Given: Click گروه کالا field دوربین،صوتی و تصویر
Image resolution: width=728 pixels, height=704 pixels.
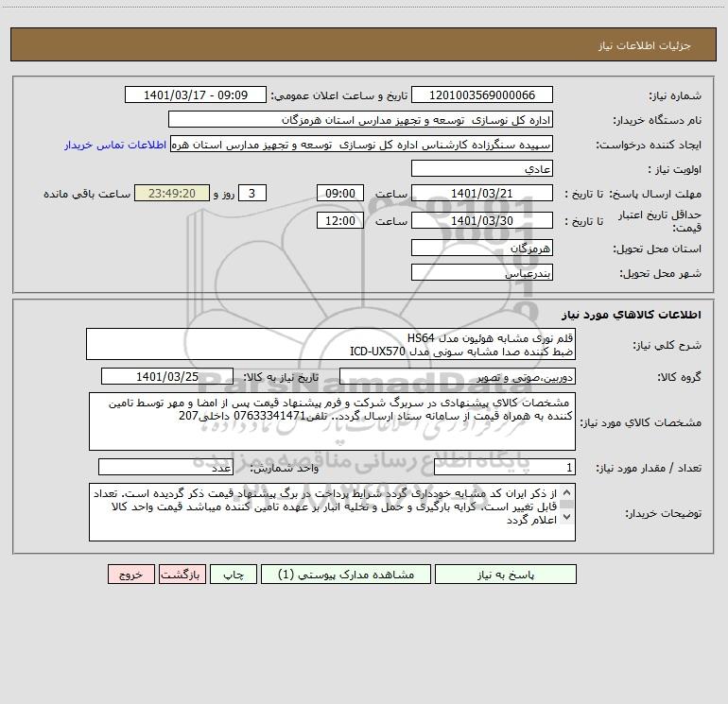Looking at the screenshot, I should click(458, 376).
